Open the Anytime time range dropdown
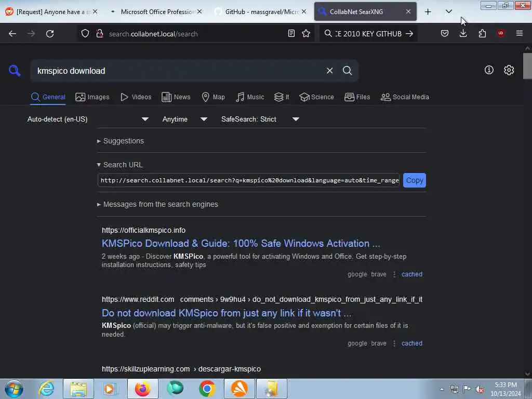 (185, 119)
